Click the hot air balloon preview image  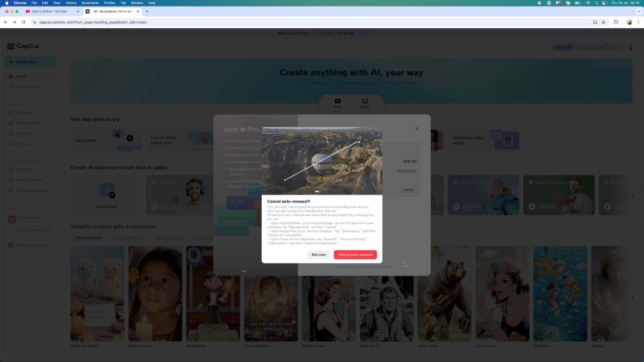pyautogui.click(x=322, y=161)
